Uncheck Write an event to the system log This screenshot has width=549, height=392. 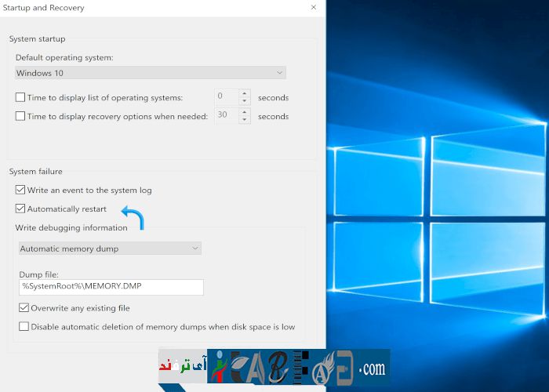point(21,190)
